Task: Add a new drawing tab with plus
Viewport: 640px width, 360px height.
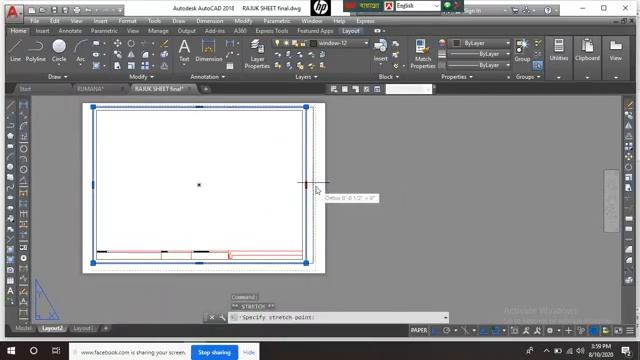Action: tap(206, 89)
